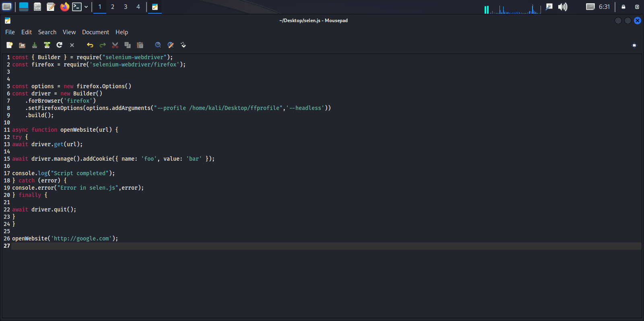Launch the text editor from panel

point(51,7)
